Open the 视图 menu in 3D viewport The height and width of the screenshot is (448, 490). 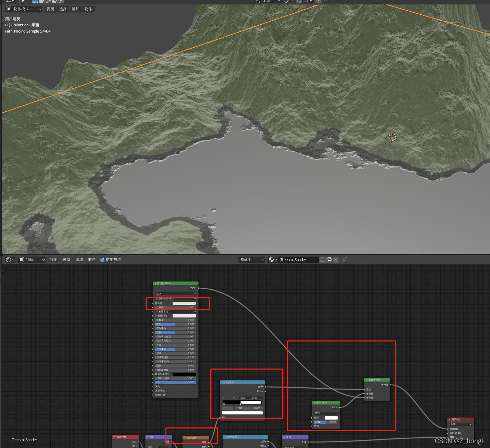(50, 9)
